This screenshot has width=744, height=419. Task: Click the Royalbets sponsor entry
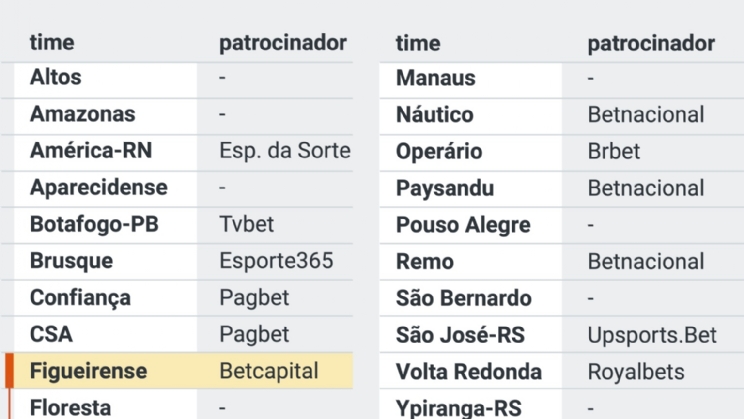point(636,371)
